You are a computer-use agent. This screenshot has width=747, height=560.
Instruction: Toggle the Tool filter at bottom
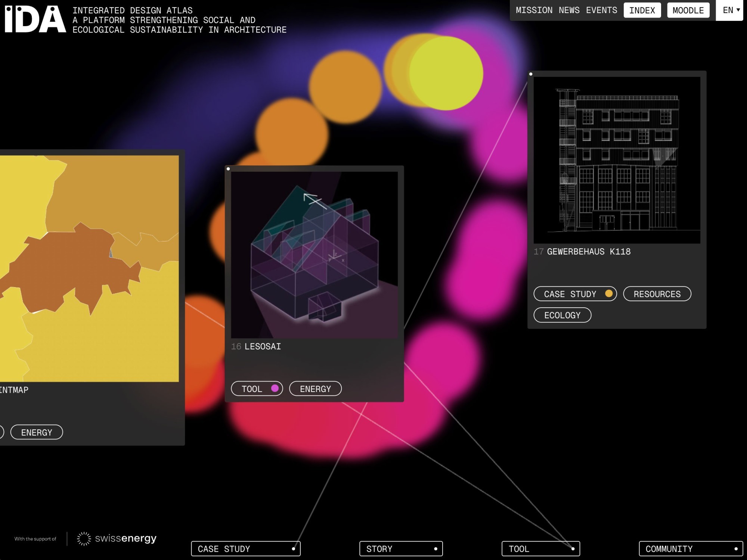pos(541,549)
